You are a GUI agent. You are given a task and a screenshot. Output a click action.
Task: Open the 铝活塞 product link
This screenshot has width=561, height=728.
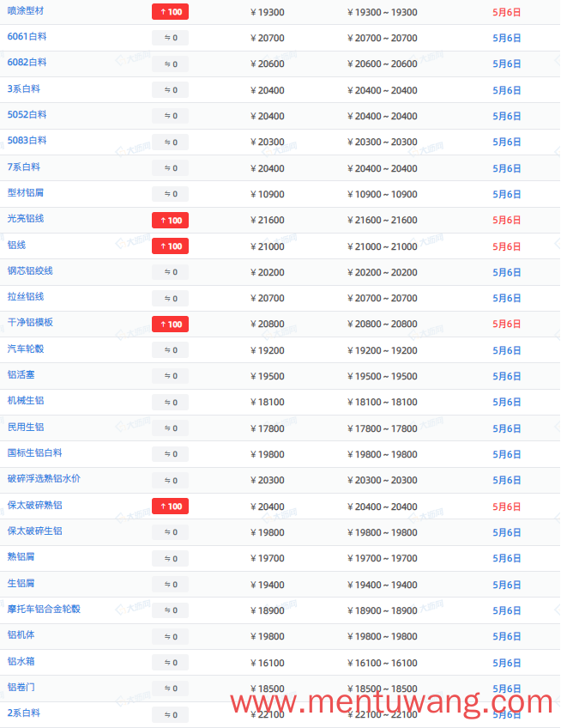pyautogui.click(x=21, y=374)
